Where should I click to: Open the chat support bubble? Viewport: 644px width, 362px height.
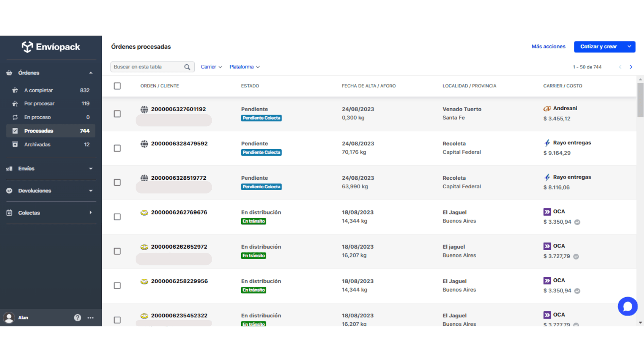627,306
